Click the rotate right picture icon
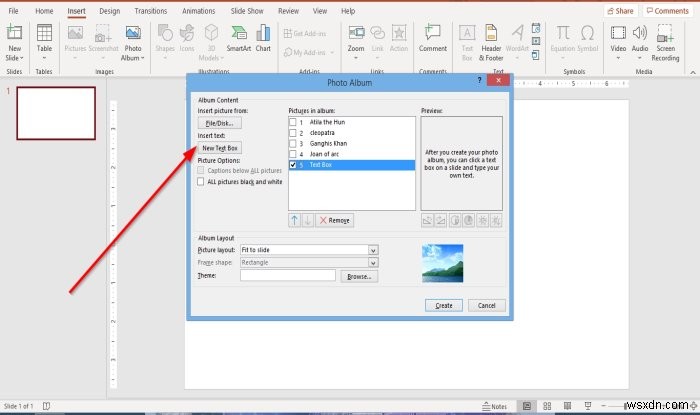This screenshot has height=415, width=700. pyautogui.click(x=441, y=220)
